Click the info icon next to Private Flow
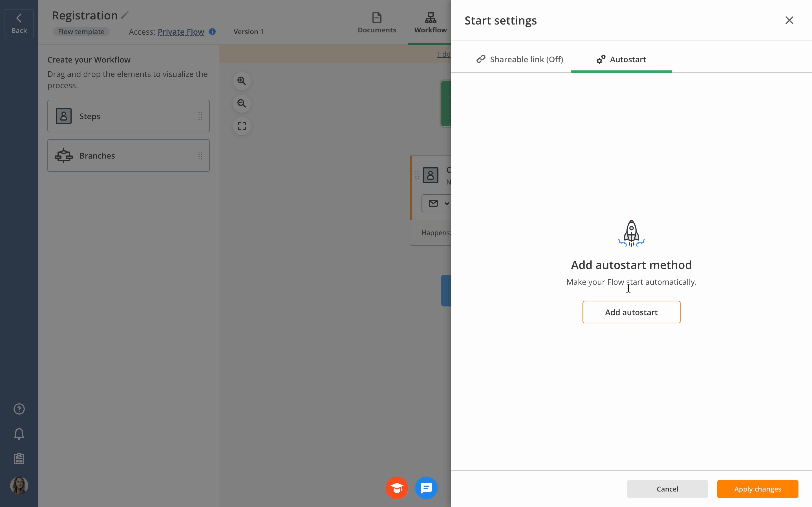 click(212, 32)
